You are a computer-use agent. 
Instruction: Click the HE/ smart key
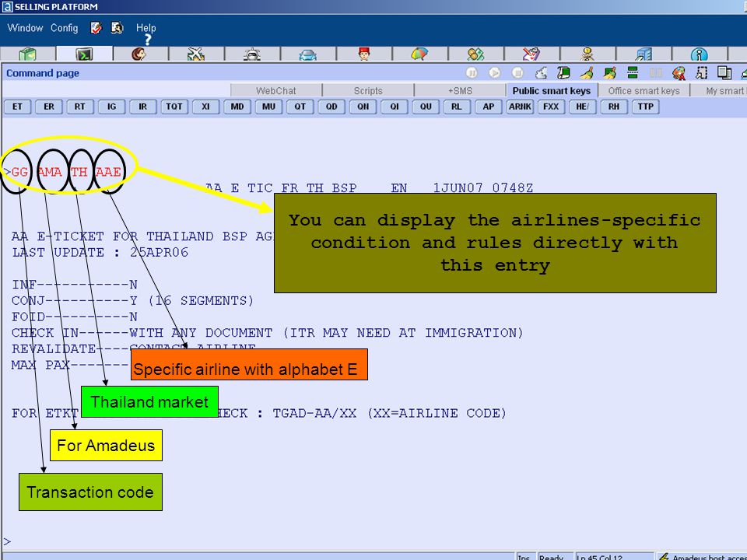(x=583, y=107)
